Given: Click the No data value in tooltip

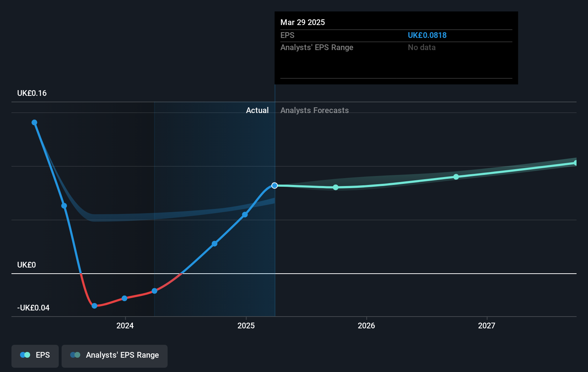Looking at the screenshot, I should click(x=421, y=47).
